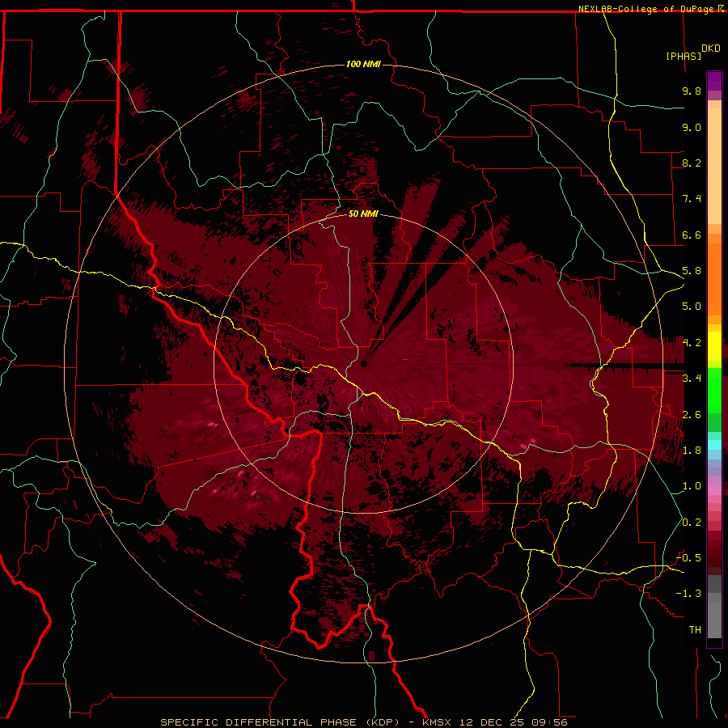Click the TH threshold label

(695, 630)
